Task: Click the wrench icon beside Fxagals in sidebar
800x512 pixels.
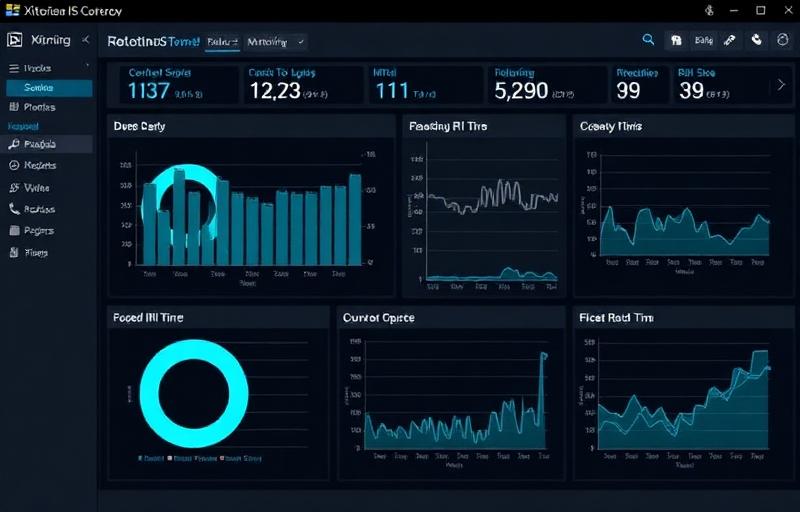Action: point(14,145)
